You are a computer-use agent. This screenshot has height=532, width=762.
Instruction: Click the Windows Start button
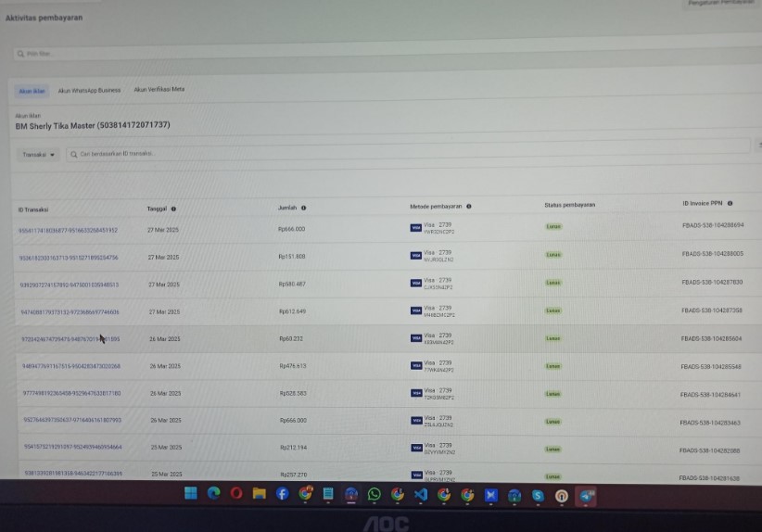click(x=190, y=493)
